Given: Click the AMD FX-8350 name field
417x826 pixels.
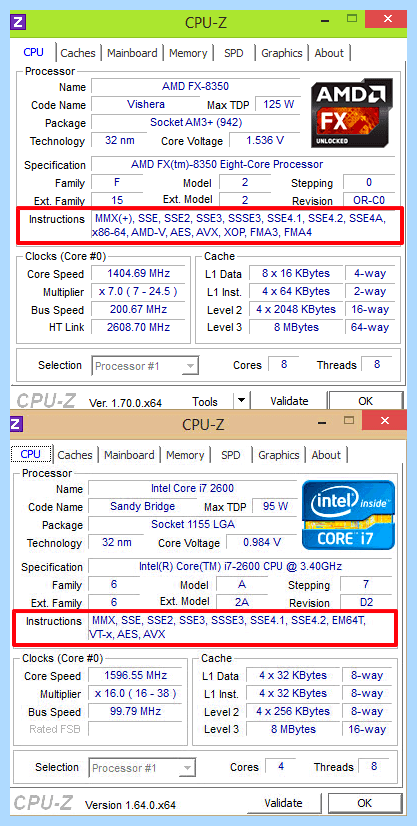Looking at the screenshot, I should pos(195,86).
